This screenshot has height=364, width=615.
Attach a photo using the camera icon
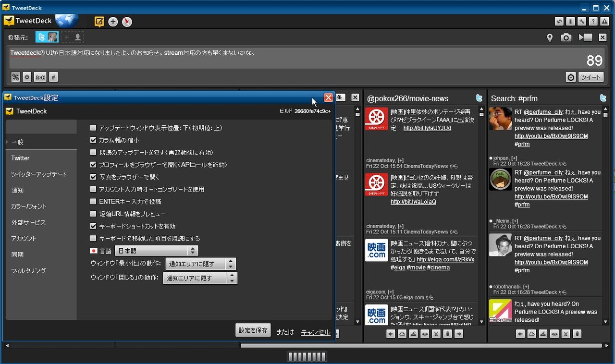click(566, 37)
